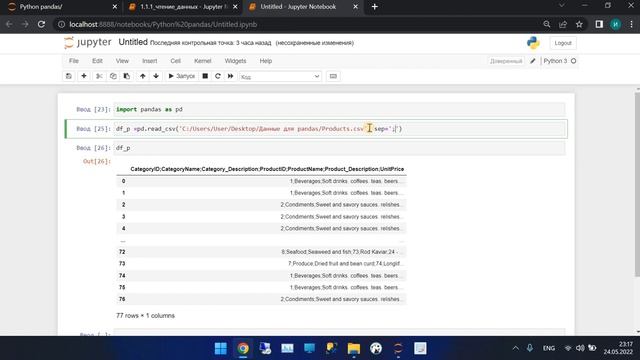The image size is (640, 360).
Task: Bookmark this page with the star icon
Action: tap(579, 24)
